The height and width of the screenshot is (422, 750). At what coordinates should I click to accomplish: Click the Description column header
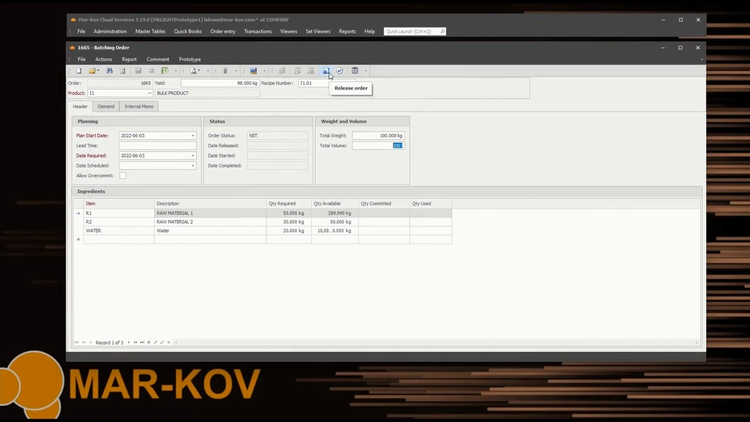coord(210,204)
